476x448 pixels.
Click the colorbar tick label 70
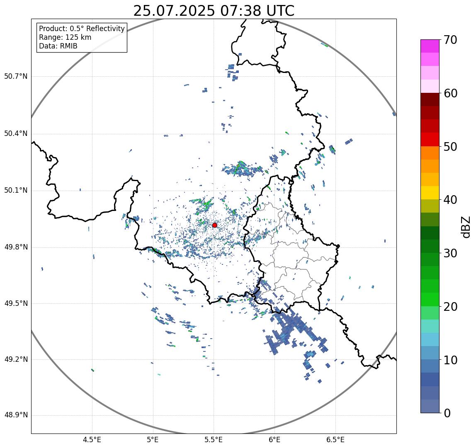(450, 40)
